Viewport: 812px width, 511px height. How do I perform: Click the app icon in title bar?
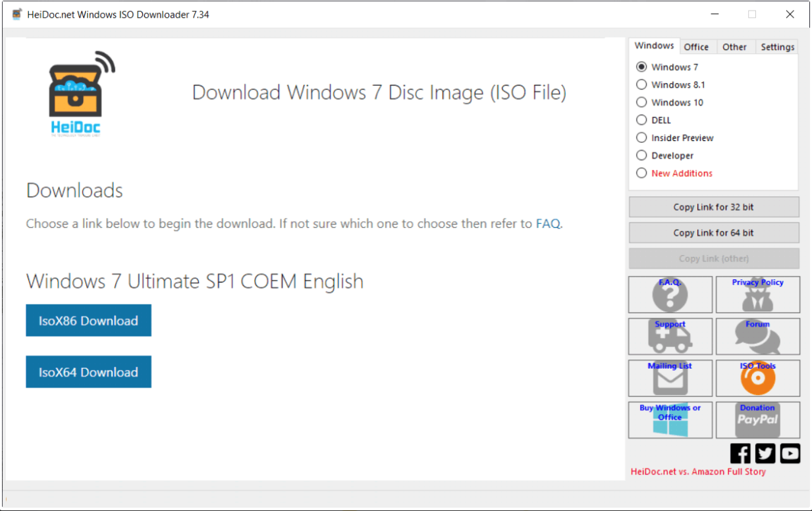pos(17,14)
